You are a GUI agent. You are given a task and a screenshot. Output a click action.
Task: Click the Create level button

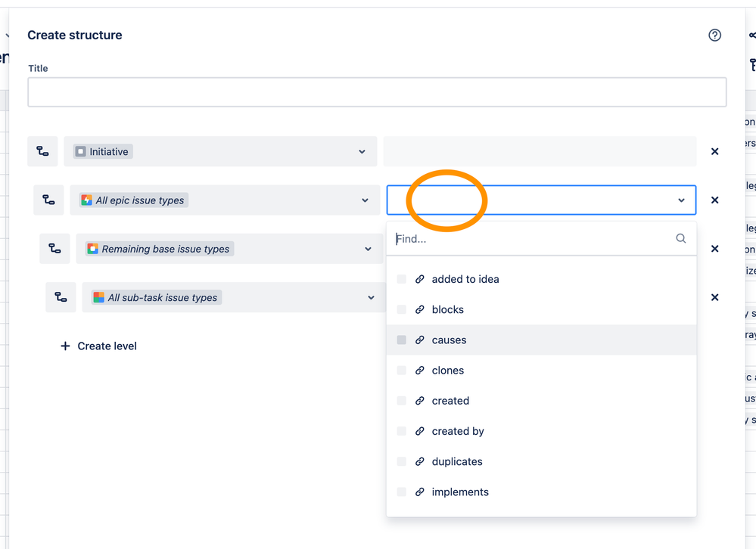(x=99, y=346)
